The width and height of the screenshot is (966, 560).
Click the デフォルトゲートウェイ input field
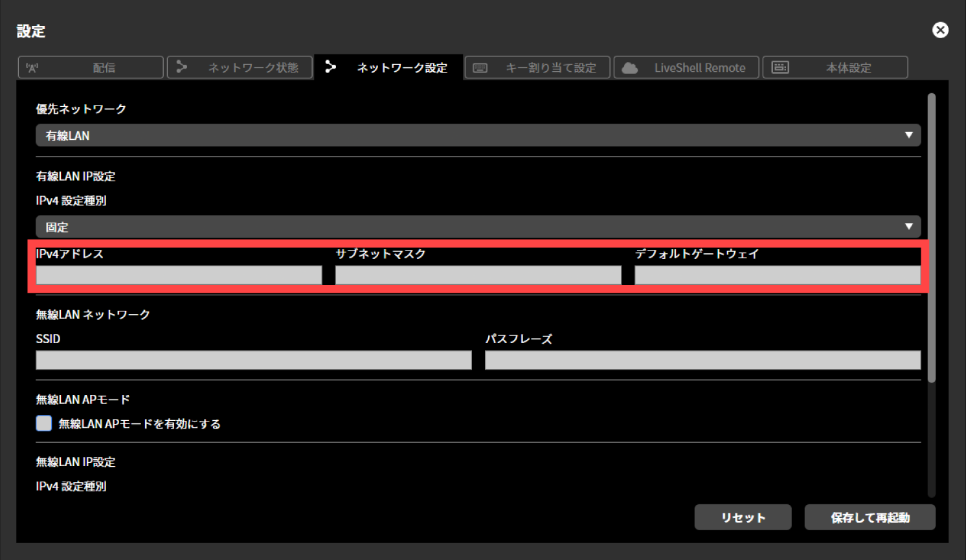pos(777,274)
